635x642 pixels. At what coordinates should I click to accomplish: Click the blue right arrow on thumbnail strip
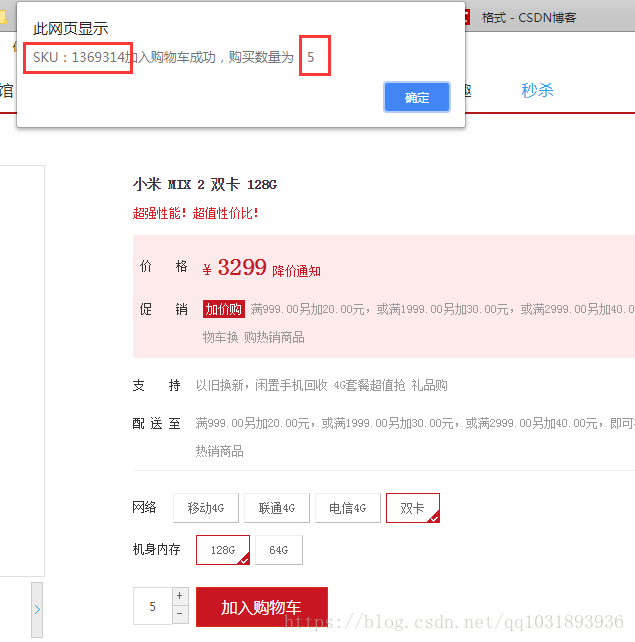pyautogui.click(x=37, y=610)
